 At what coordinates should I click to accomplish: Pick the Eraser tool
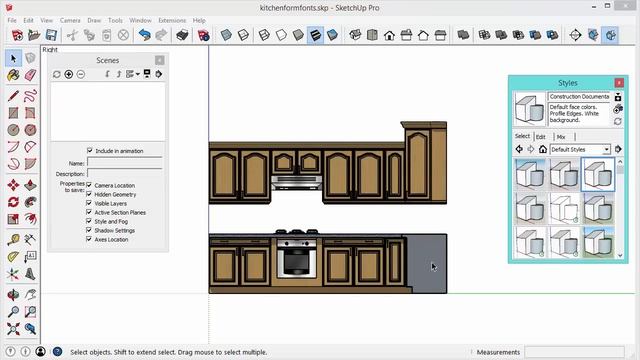[30, 75]
